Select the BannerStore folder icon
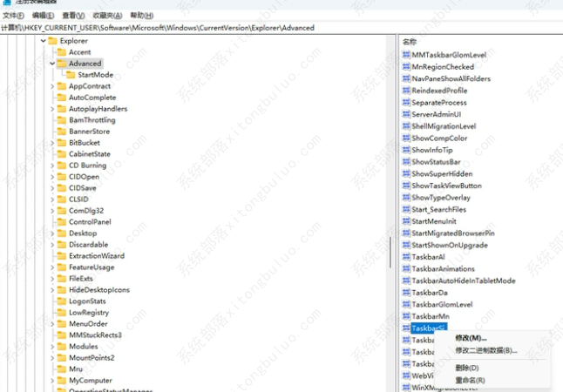Viewport: 563px width, 392px height. click(x=62, y=132)
